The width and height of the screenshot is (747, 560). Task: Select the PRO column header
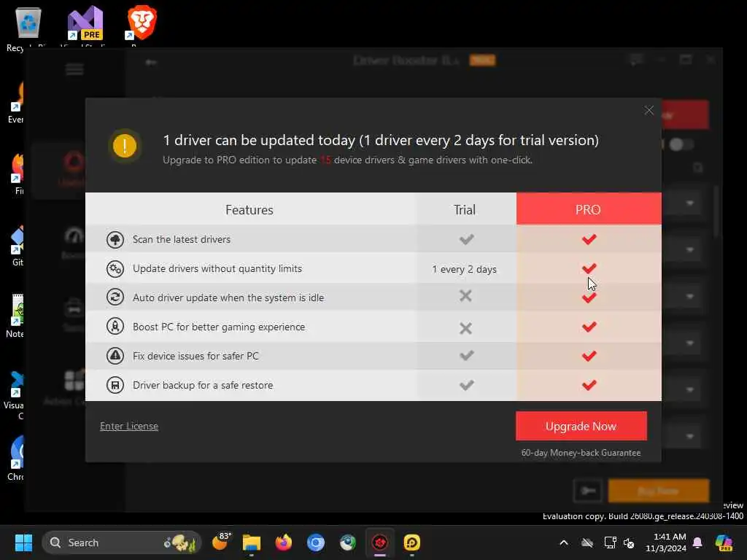[589, 209]
